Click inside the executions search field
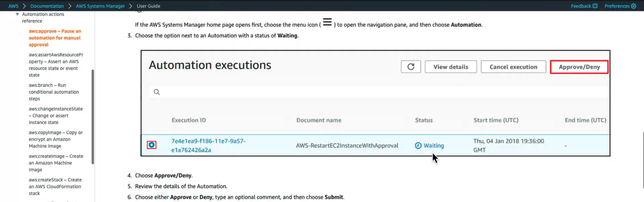 coord(283,92)
